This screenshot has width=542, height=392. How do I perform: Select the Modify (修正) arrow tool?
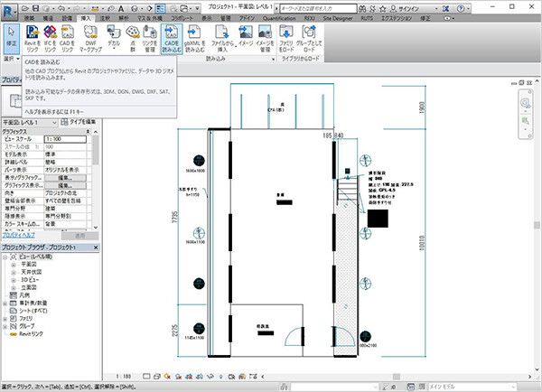[12, 38]
